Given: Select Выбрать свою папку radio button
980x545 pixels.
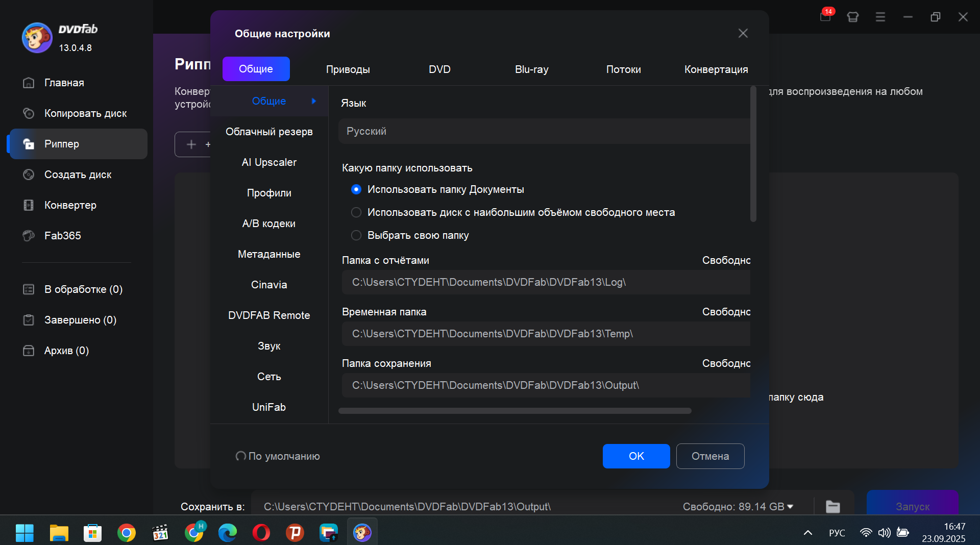Looking at the screenshot, I should point(356,235).
